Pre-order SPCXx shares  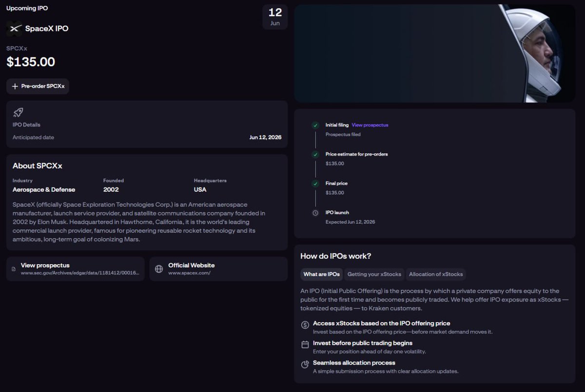(38, 86)
